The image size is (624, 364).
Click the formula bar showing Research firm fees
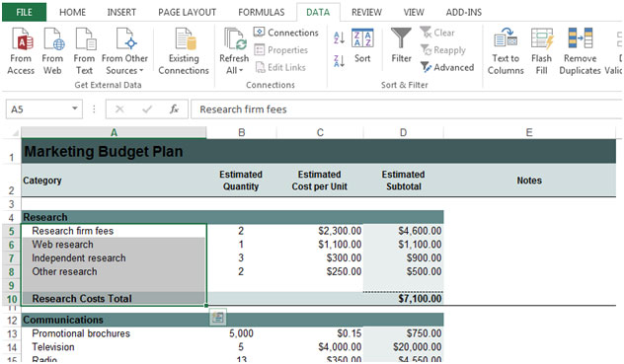coord(406,109)
